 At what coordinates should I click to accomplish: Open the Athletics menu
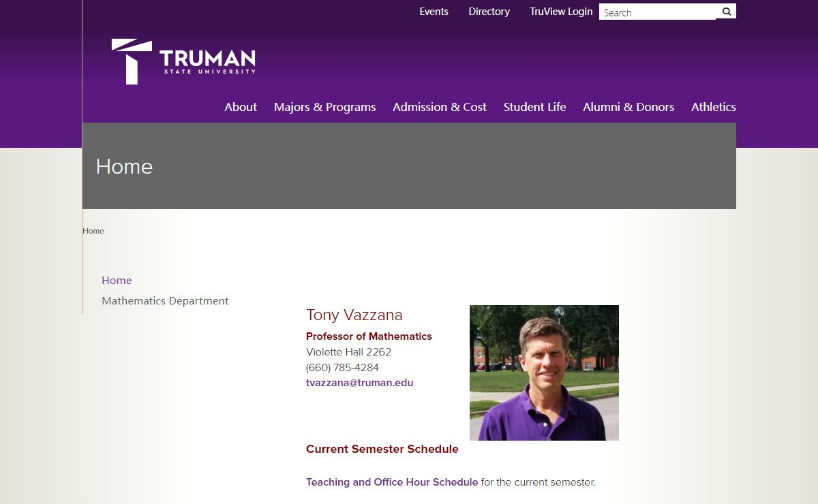tap(714, 107)
